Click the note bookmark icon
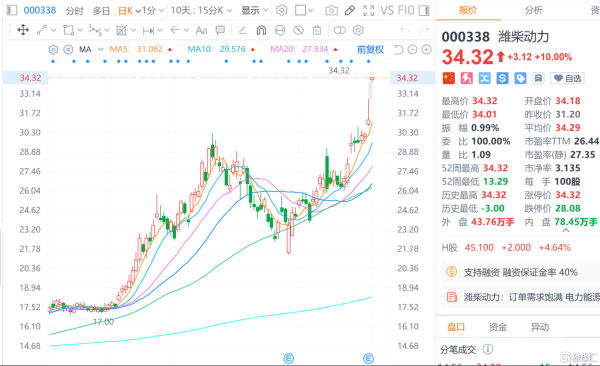600x366 pixels. (x=538, y=78)
